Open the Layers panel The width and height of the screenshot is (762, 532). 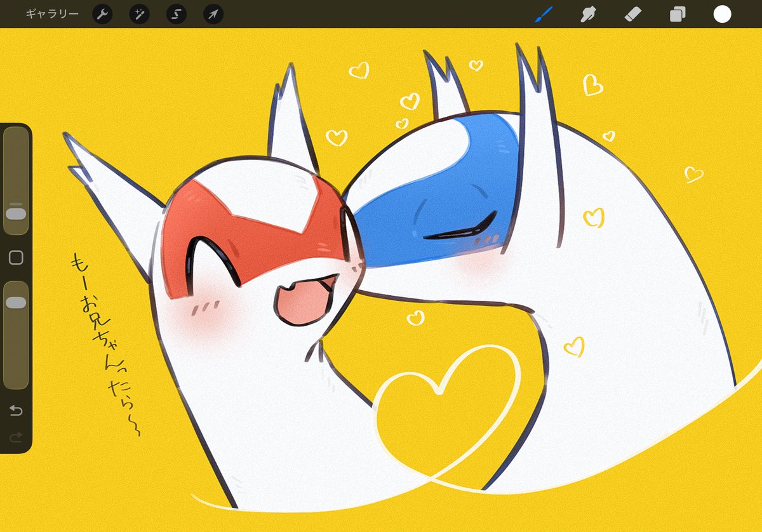pos(678,14)
